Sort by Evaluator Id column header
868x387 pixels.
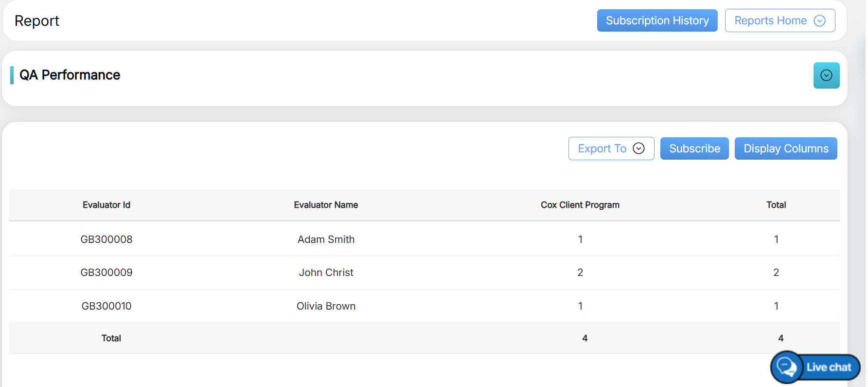(x=106, y=205)
